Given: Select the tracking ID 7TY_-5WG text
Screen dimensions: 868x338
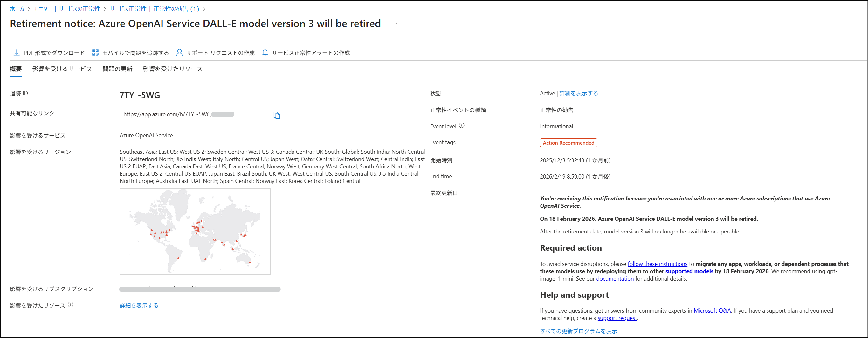Looking at the screenshot, I should (x=140, y=95).
